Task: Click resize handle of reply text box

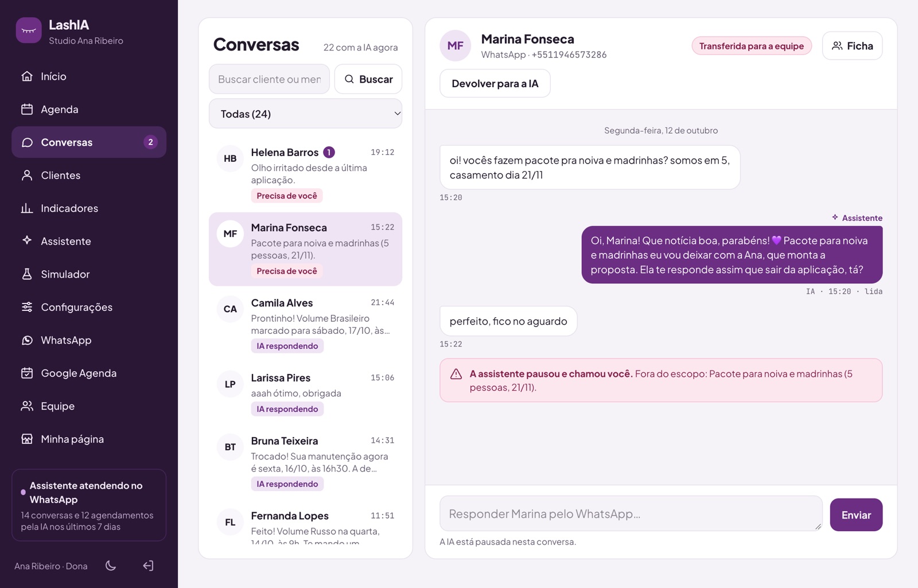Action: 818,526
